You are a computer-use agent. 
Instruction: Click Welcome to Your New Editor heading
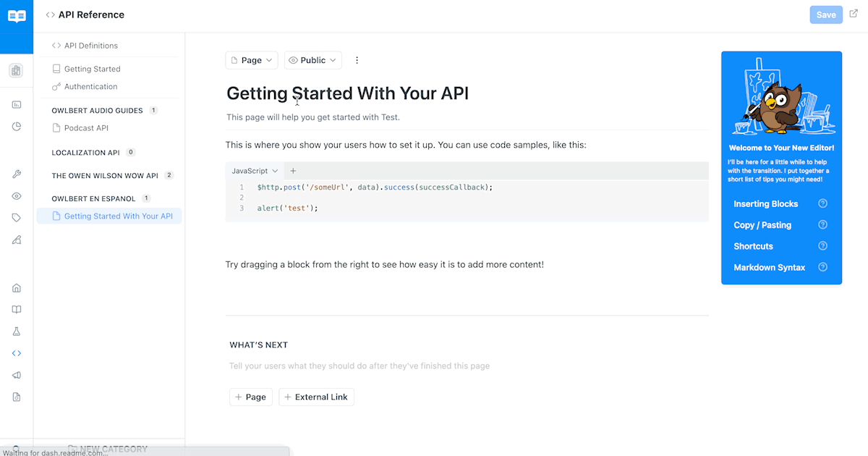[x=781, y=148]
